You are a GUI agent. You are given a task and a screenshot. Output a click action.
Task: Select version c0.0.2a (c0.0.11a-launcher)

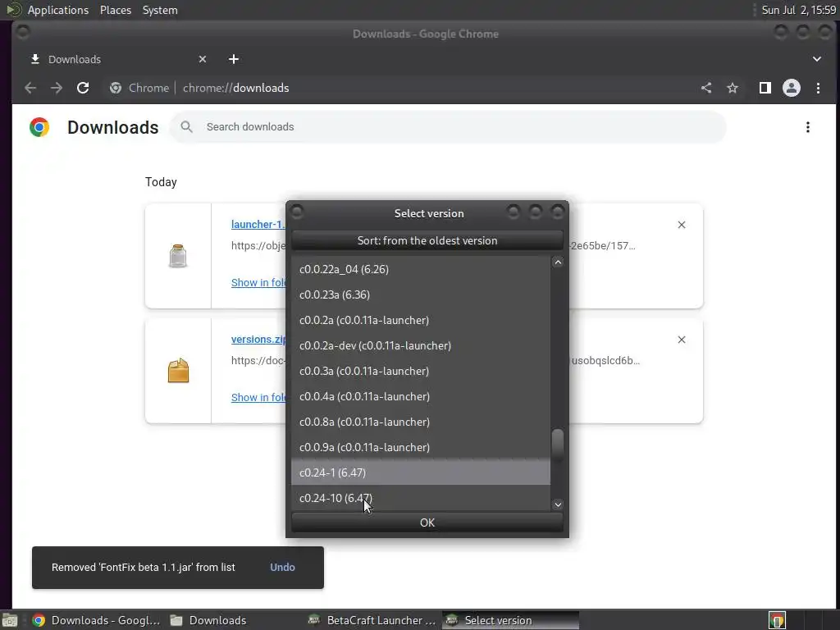pyautogui.click(x=421, y=320)
